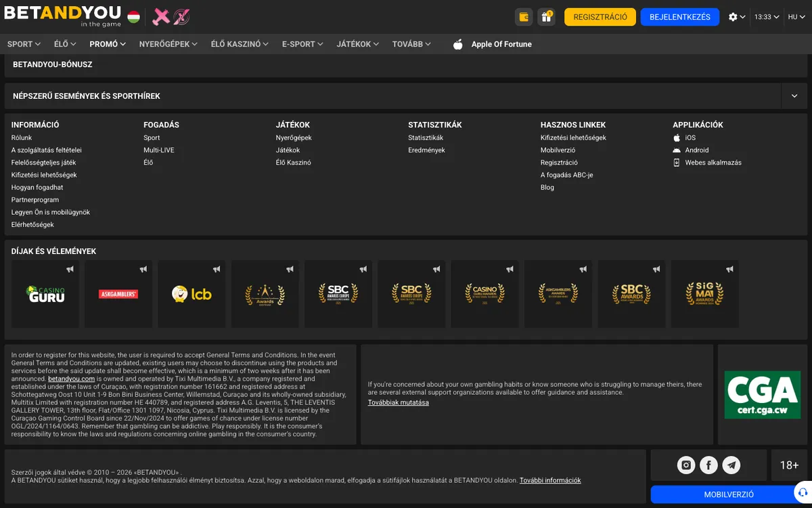Viewport: 812px width, 508px height.
Task: Open settings gear menu
Action: pyautogui.click(x=737, y=17)
